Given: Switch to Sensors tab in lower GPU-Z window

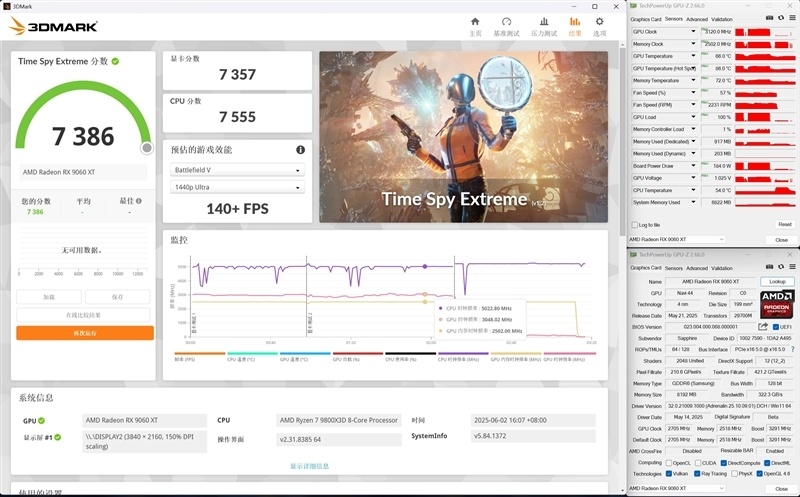Looking at the screenshot, I should point(673,268).
